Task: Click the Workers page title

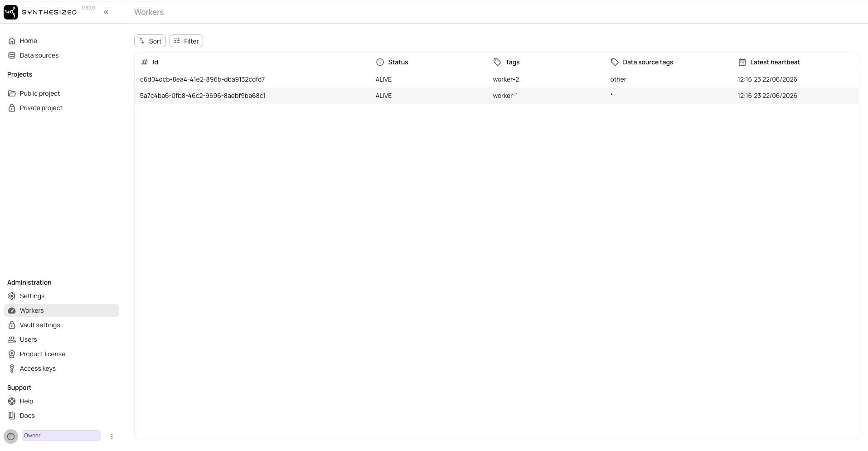Action: [x=149, y=12]
